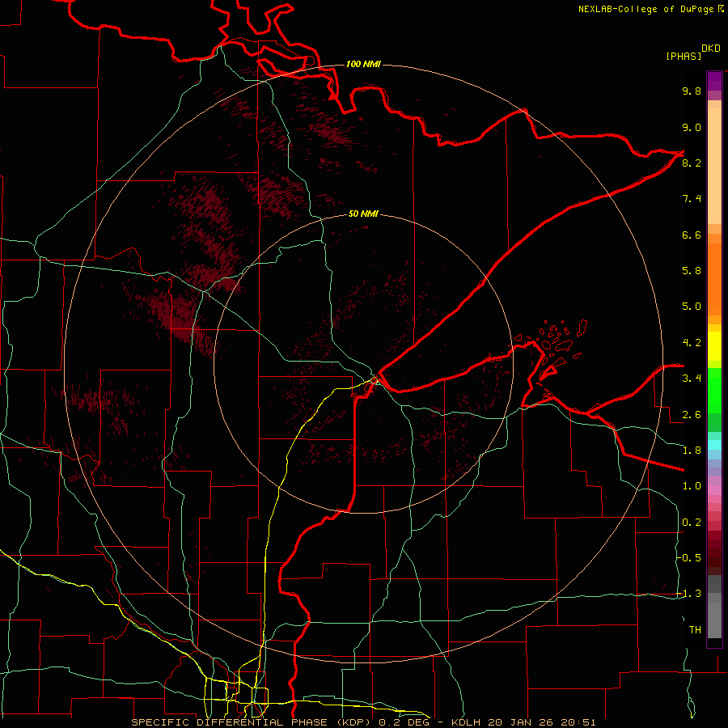Click the yellow segment of color bar
The height and width of the screenshot is (728, 728).
pyautogui.click(x=714, y=346)
